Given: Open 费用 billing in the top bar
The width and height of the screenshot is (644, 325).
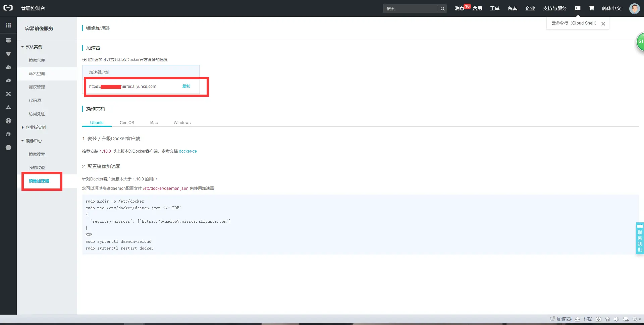Looking at the screenshot, I should tap(477, 8).
